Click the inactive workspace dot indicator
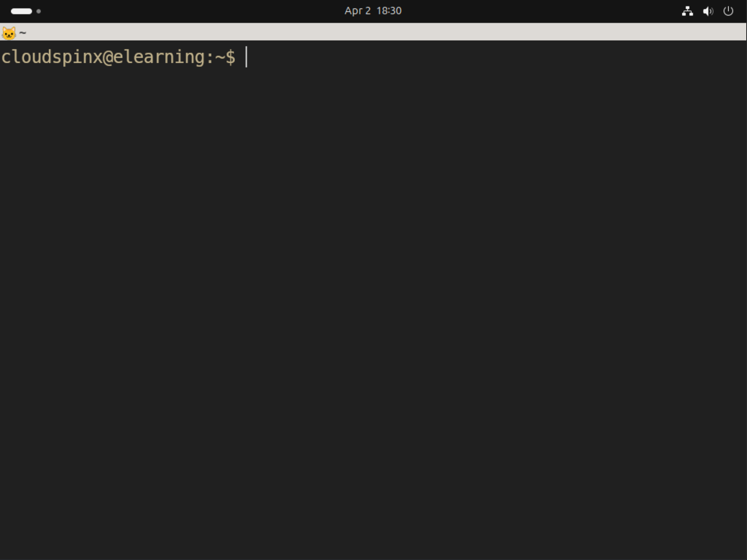This screenshot has width=747, height=560. tap(38, 11)
